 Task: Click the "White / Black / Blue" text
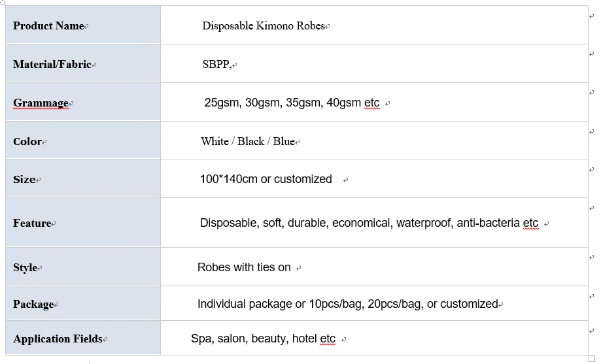[248, 142]
